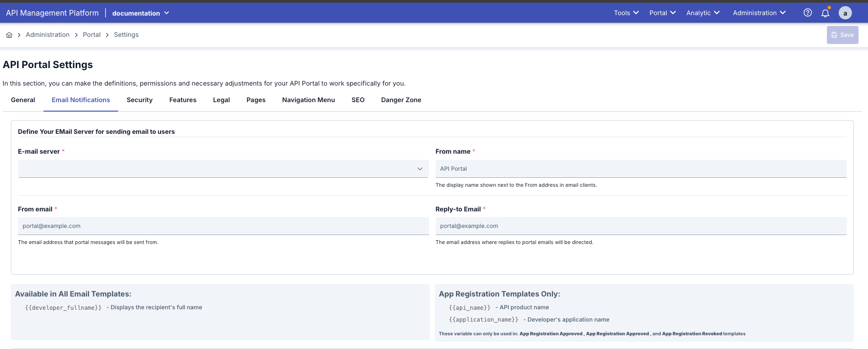Expand the documentation project dropdown
The height and width of the screenshot is (349, 868).
point(140,13)
